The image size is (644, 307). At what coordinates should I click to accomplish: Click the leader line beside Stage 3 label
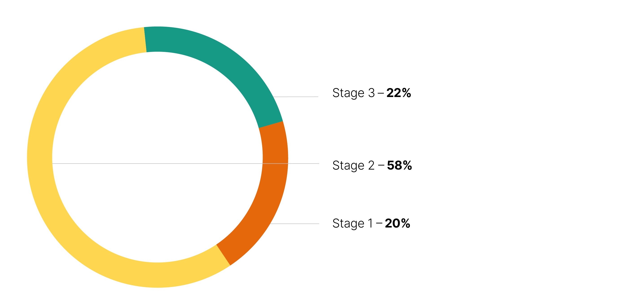300,97
